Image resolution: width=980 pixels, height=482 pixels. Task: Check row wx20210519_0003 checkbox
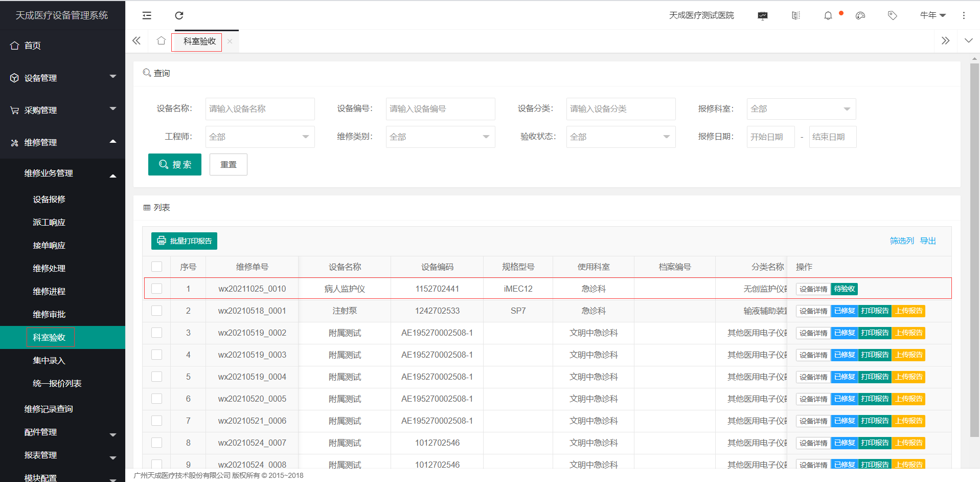coord(157,355)
